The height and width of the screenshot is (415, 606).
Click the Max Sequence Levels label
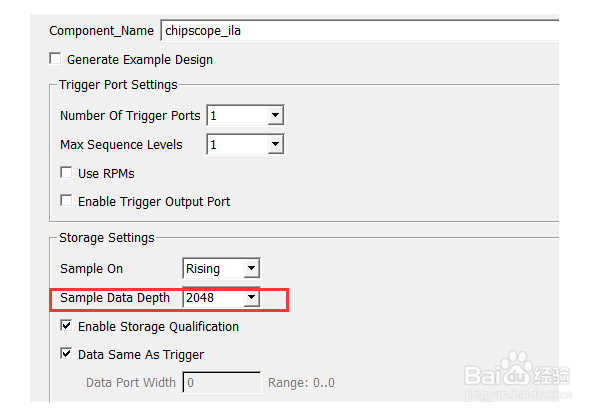point(121,145)
